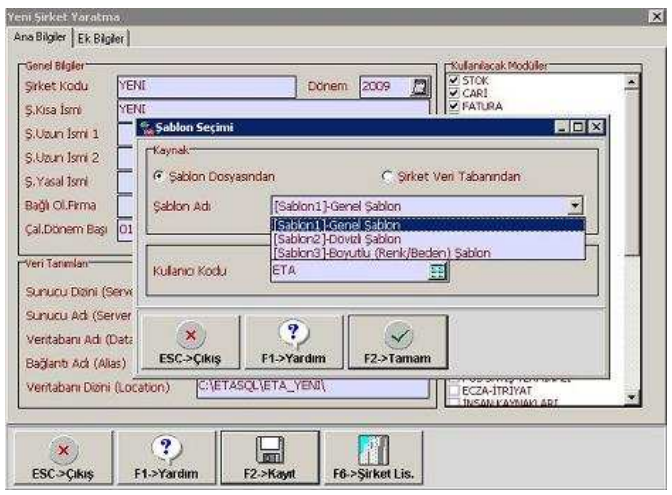
Task: Click the Şirket Kodu input field
Action: pos(205,86)
